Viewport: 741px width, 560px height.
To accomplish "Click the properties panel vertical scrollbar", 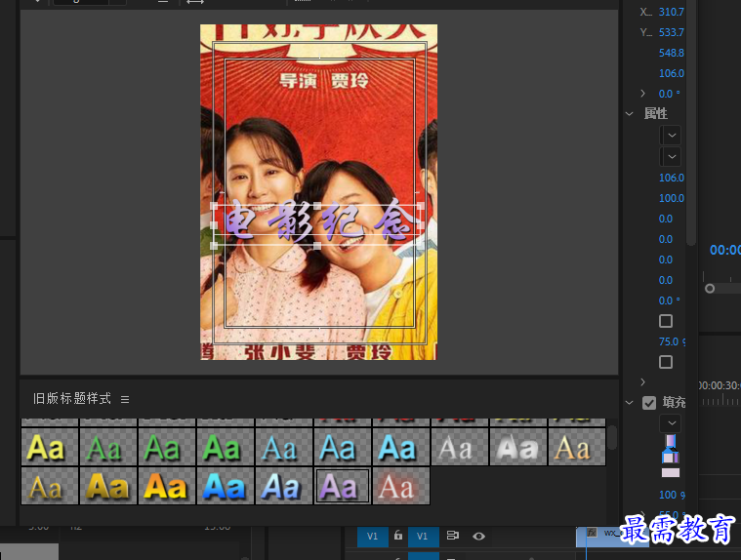I will coord(691,123).
